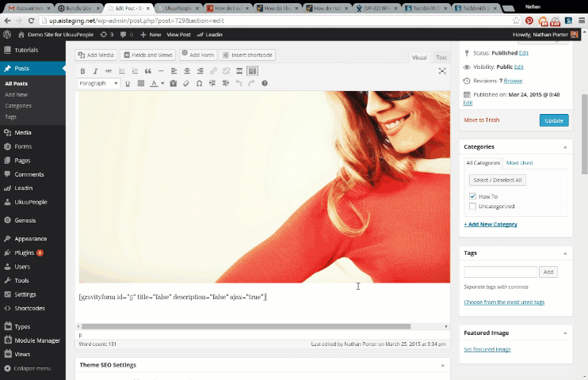Click the undo arrow in toolbar
The width and height of the screenshot is (588, 380).
click(x=238, y=83)
